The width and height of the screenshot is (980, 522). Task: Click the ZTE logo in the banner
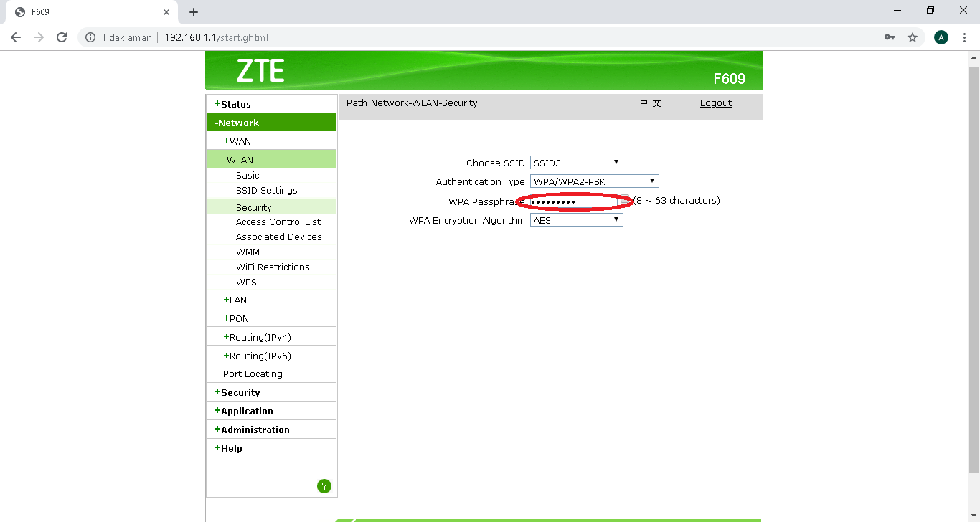260,71
